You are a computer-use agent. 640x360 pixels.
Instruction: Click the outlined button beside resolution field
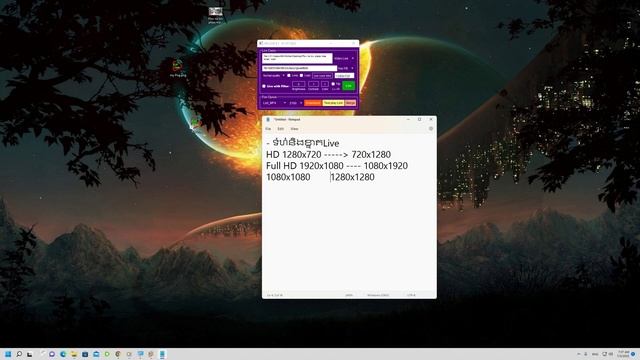click(322, 76)
